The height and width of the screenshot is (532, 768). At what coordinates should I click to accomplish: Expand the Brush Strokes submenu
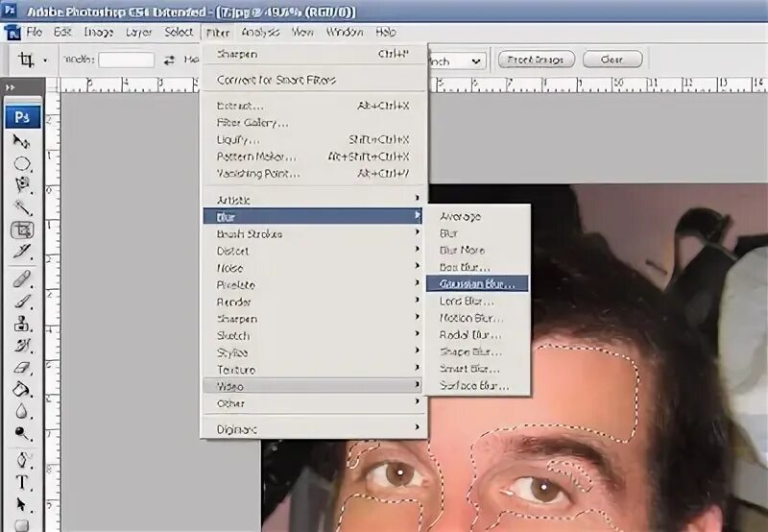tap(313, 233)
